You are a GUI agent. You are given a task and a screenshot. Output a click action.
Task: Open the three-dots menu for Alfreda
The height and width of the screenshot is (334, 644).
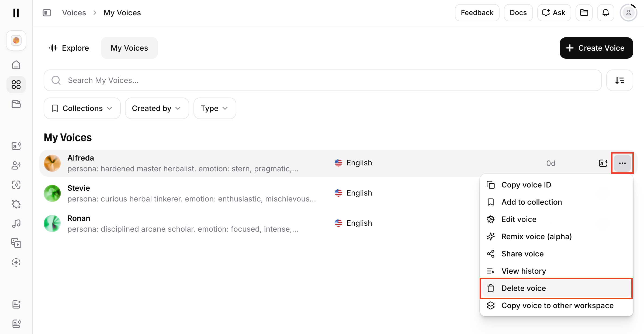[622, 163]
